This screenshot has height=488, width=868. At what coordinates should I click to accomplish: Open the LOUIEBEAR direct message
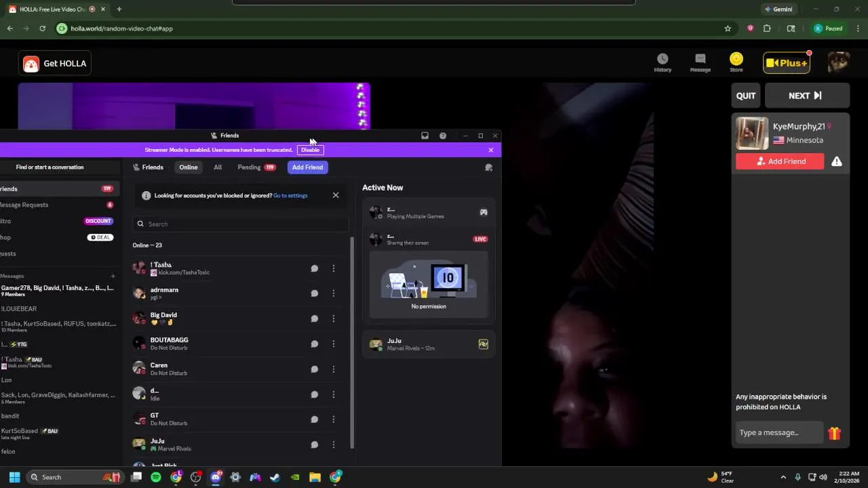click(58, 309)
